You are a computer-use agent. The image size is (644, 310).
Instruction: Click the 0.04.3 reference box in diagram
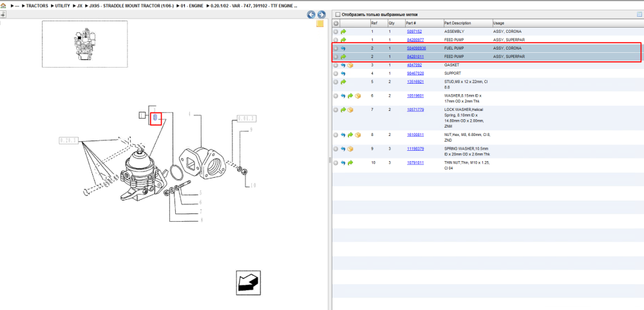coord(247,119)
